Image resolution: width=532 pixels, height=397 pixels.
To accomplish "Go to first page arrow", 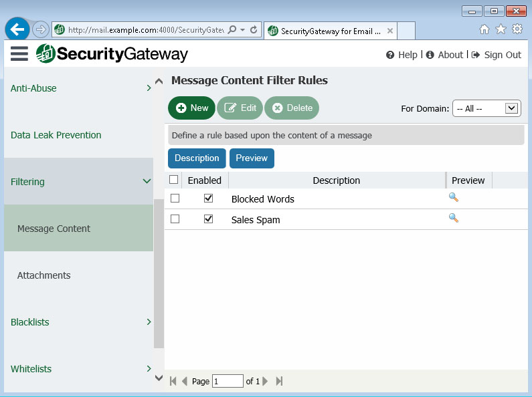I will [x=173, y=381].
